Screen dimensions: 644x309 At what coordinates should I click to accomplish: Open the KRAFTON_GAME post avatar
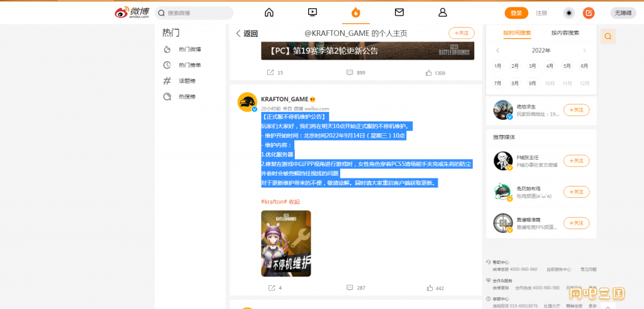(247, 102)
